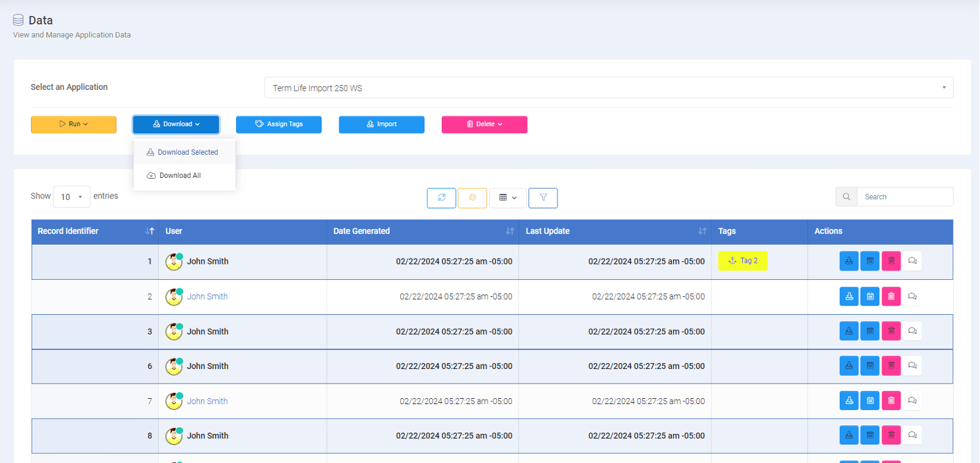Open the Select an Application combo box

(609, 88)
